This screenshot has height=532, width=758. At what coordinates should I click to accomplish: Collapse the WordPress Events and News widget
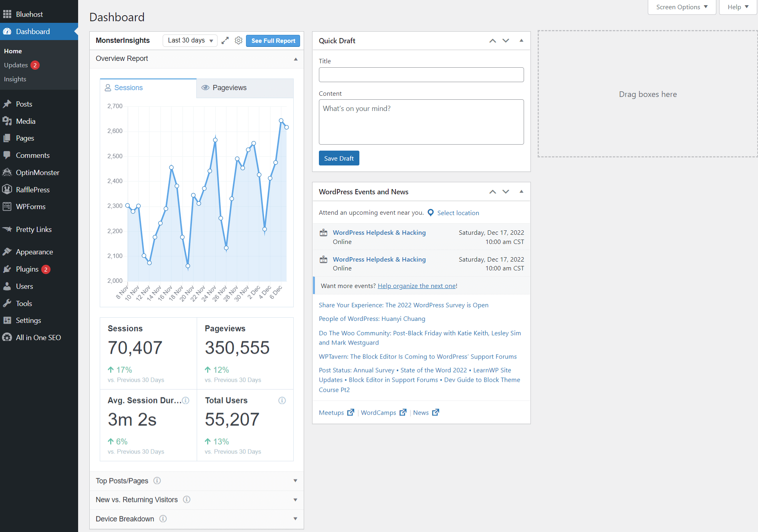[521, 191]
